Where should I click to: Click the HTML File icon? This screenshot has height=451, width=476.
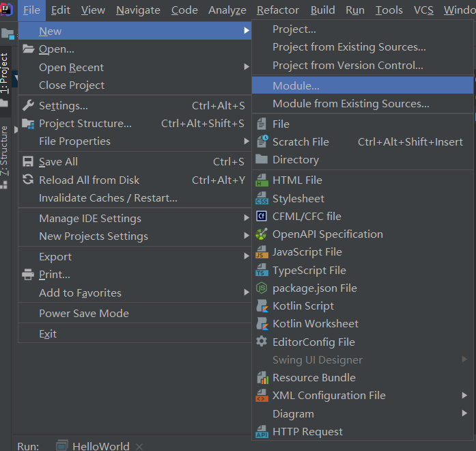click(262, 180)
